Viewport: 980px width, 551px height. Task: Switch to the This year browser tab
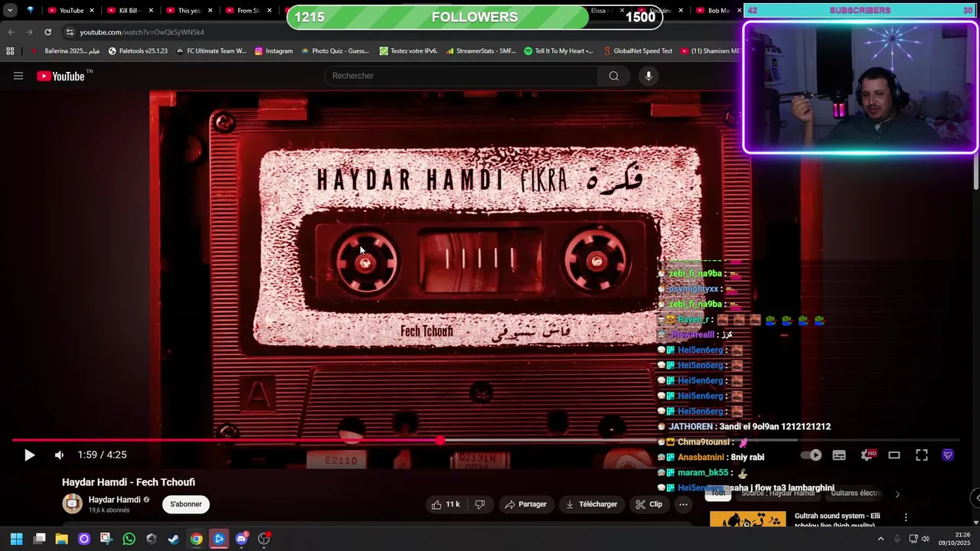(x=188, y=11)
